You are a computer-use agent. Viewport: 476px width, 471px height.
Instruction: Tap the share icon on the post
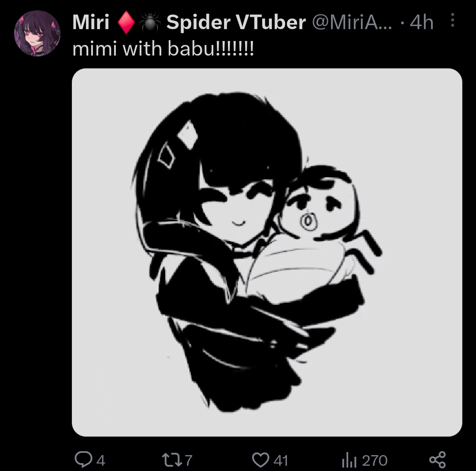point(438,460)
